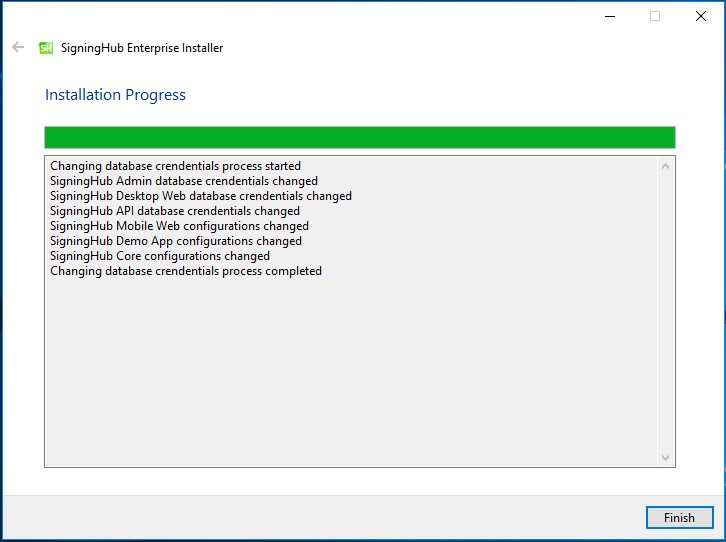This screenshot has width=726, height=542.
Task: Select the 'SigningHub Mobile Web configurations changed' line
Action: [179, 226]
